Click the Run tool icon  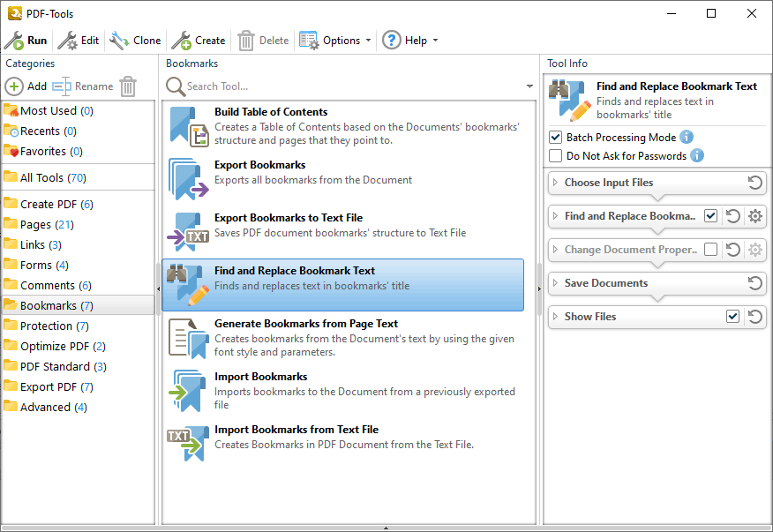pos(14,41)
